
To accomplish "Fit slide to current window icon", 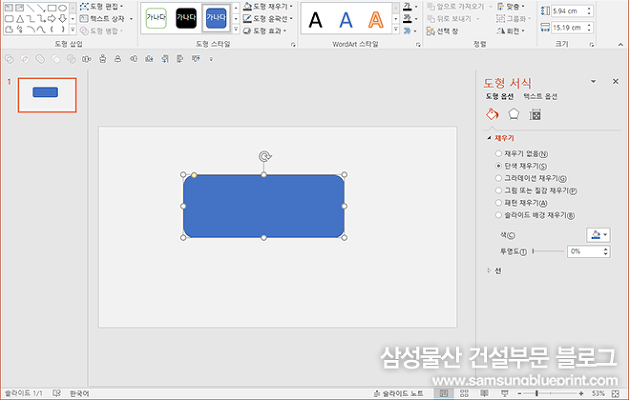I will tap(615, 394).
